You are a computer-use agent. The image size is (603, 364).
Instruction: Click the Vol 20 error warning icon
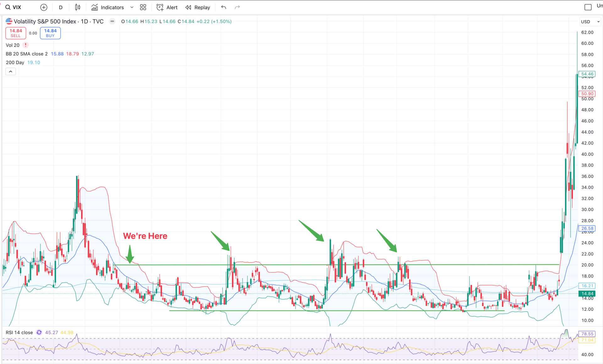25,45
